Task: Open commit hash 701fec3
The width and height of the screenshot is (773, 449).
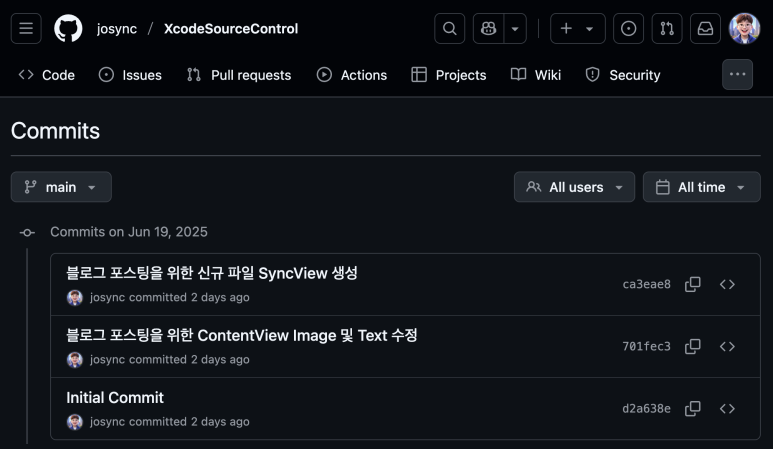Action: pyautogui.click(x=646, y=346)
